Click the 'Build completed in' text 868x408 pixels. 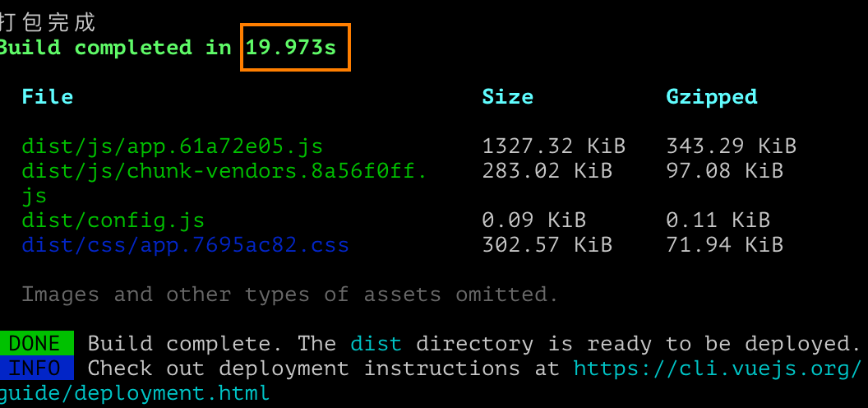(115, 48)
